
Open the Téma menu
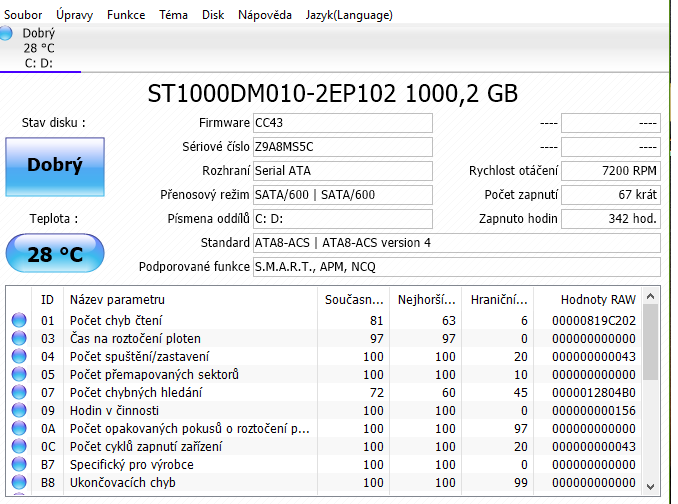pos(173,15)
